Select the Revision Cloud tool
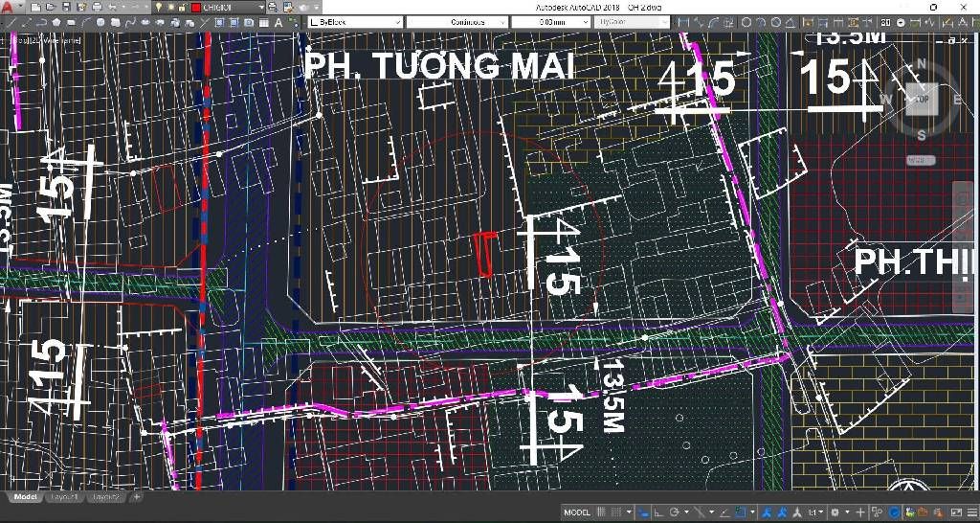 tap(115, 23)
